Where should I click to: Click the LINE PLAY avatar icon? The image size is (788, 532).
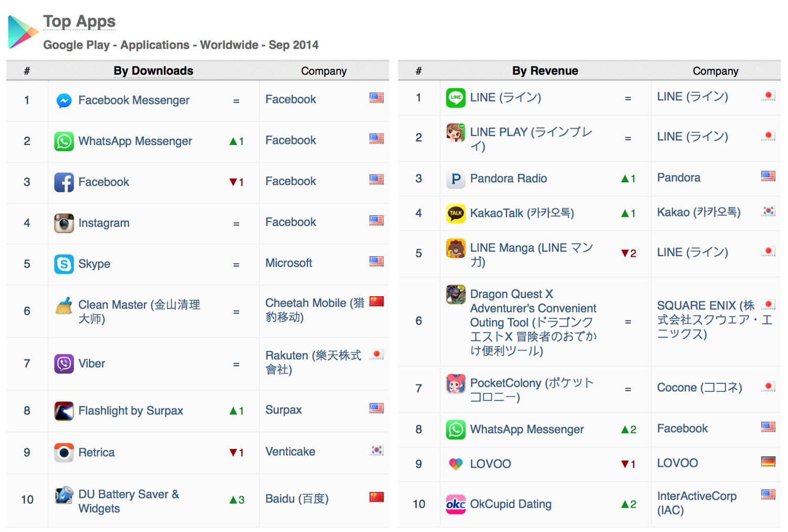[x=455, y=132]
